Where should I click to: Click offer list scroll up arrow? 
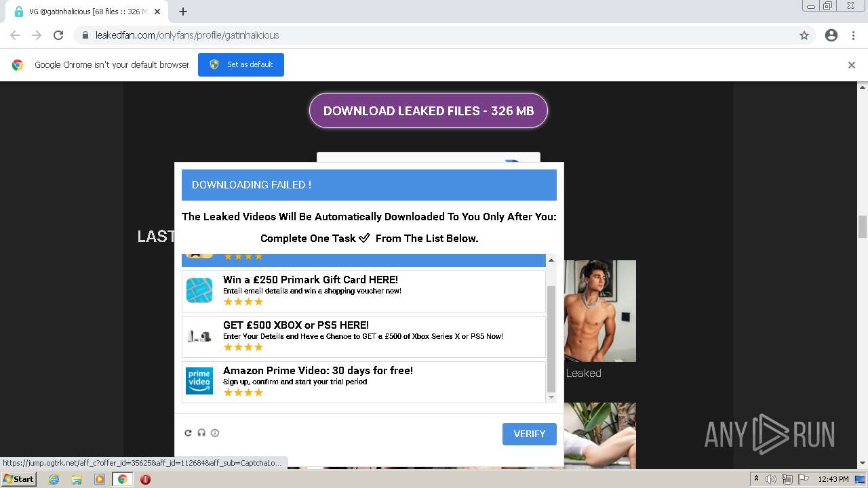[551, 260]
